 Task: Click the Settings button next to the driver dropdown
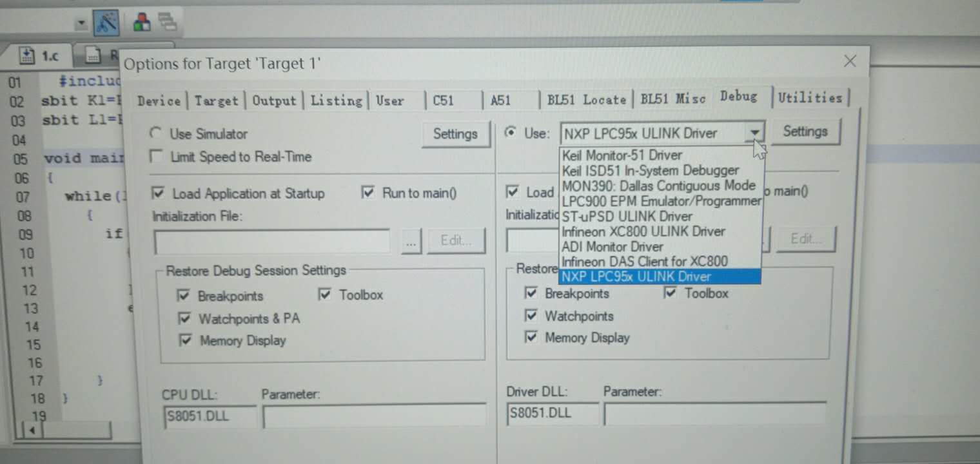point(805,131)
